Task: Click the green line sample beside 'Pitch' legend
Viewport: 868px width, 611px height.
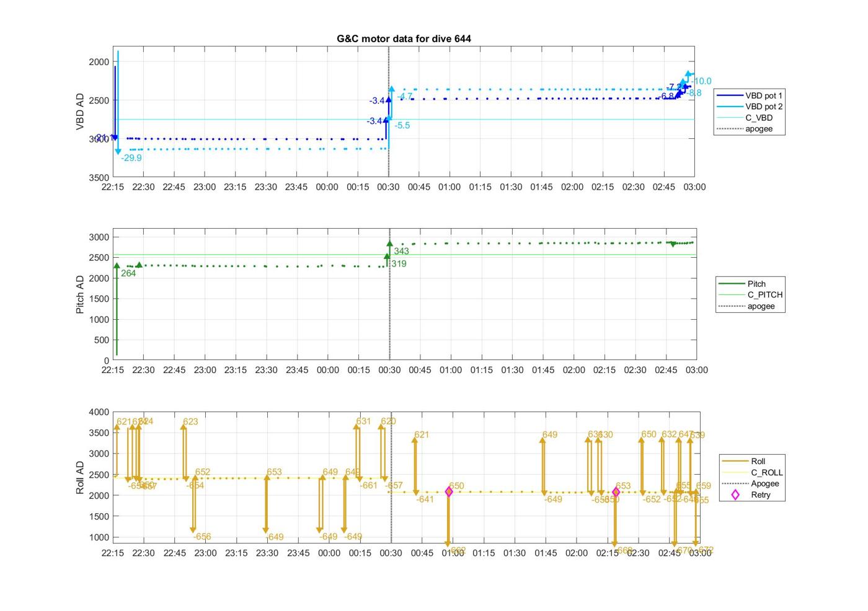Action: pos(731,284)
